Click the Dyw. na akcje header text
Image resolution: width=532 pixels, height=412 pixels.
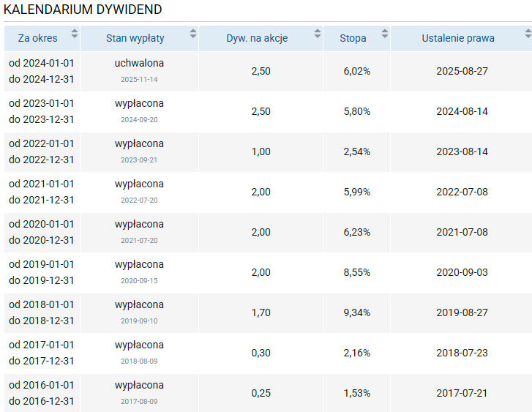(257, 38)
